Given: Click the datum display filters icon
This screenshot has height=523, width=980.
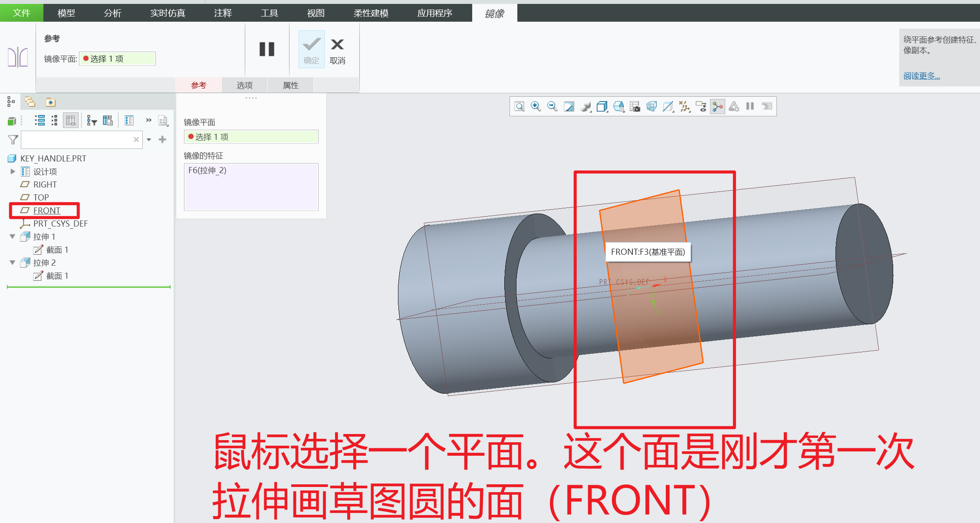Looking at the screenshot, I should (684, 106).
